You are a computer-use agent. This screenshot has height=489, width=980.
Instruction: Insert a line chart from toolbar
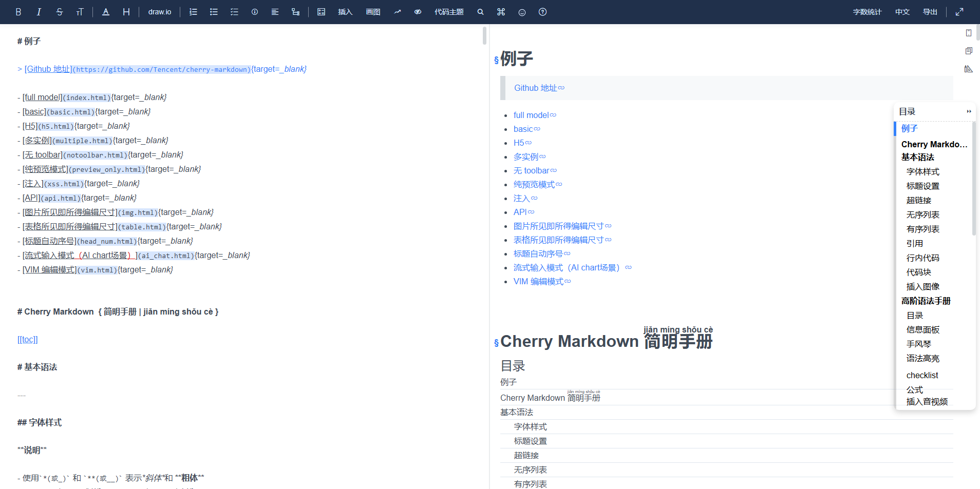tap(398, 12)
